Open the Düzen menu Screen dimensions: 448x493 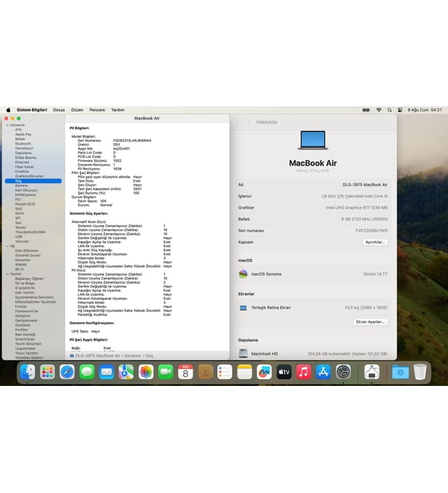[77, 110]
